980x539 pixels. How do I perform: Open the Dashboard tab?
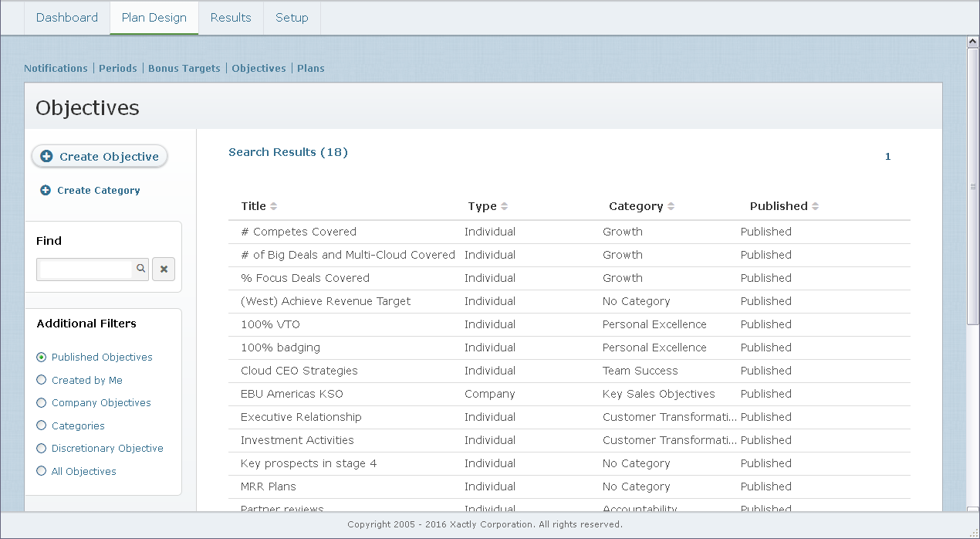point(67,18)
